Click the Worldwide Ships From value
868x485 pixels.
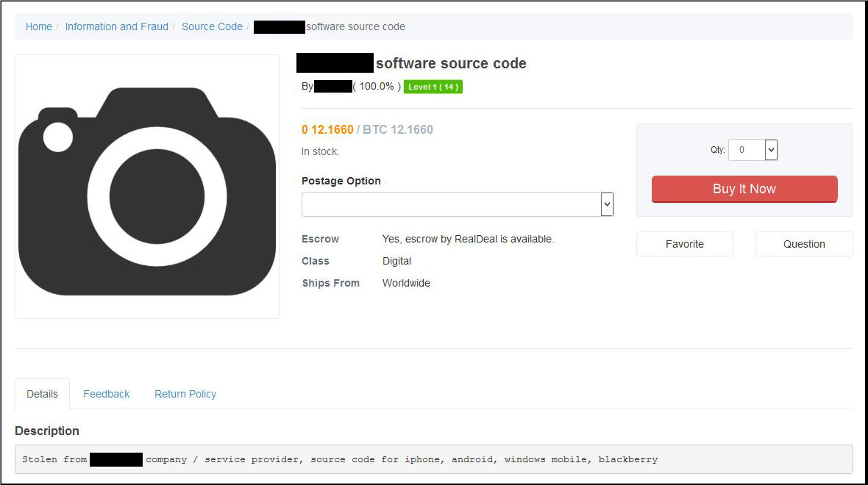406,283
